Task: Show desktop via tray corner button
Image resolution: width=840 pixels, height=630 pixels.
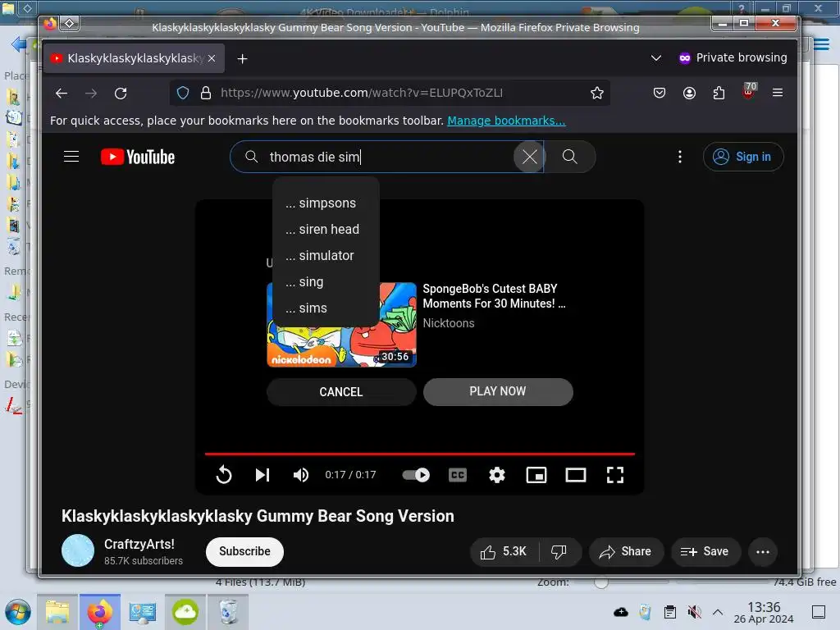Action: point(819,612)
